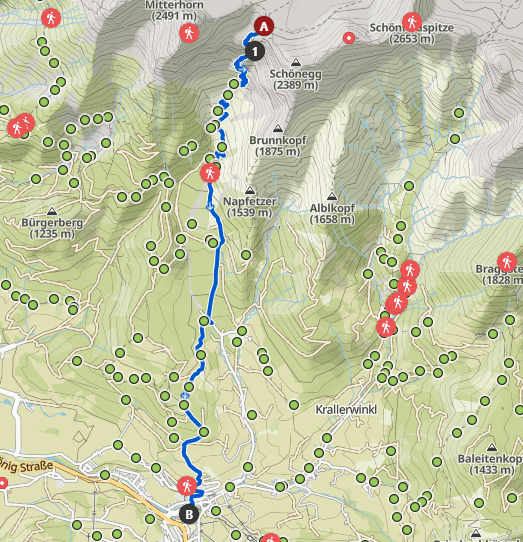
Task: Click the red dot marker left of Schönfeldspitze
Action: pyautogui.click(x=349, y=38)
